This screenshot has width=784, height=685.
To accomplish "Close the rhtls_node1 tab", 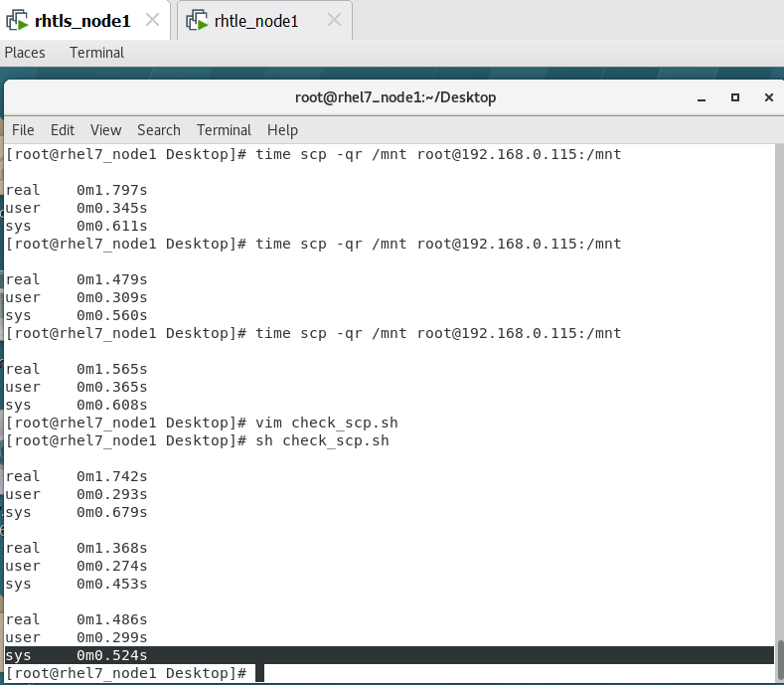I will tap(152, 20).
